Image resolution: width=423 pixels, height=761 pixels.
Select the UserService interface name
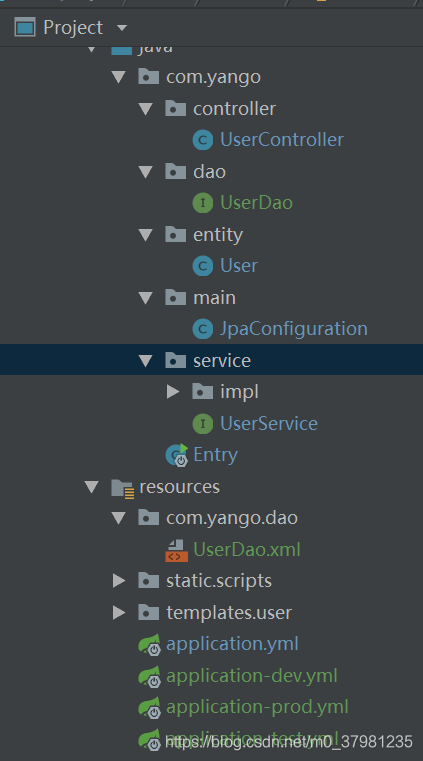pyautogui.click(x=269, y=424)
